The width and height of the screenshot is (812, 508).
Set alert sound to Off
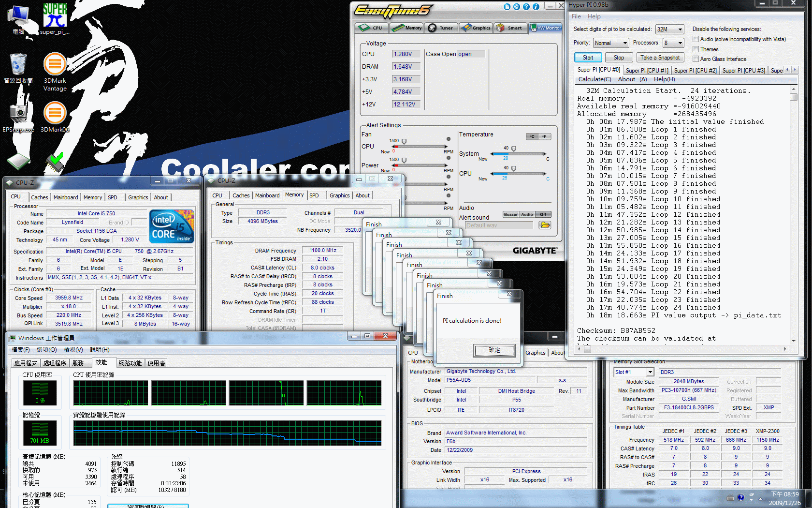pyautogui.click(x=543, y=214)
